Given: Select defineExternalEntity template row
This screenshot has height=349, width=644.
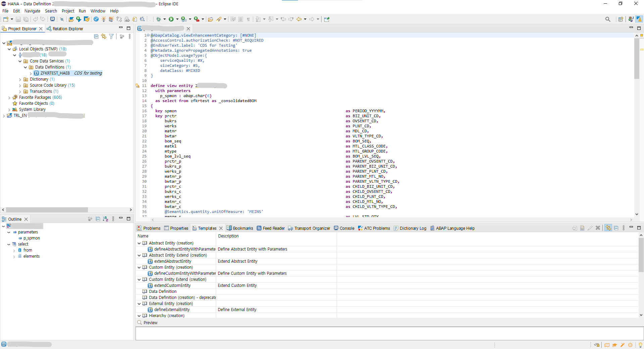Looking at the screenshot, I should pos(172,310).
